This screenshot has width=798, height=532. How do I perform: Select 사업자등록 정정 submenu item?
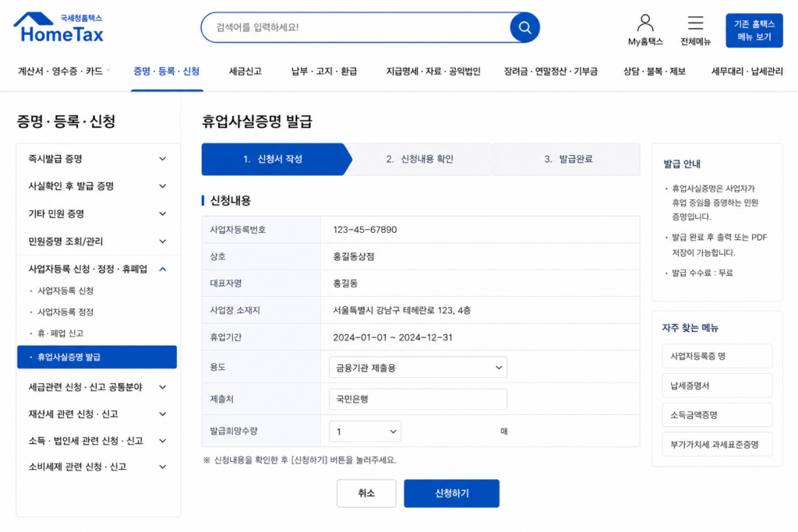(65, 312)
